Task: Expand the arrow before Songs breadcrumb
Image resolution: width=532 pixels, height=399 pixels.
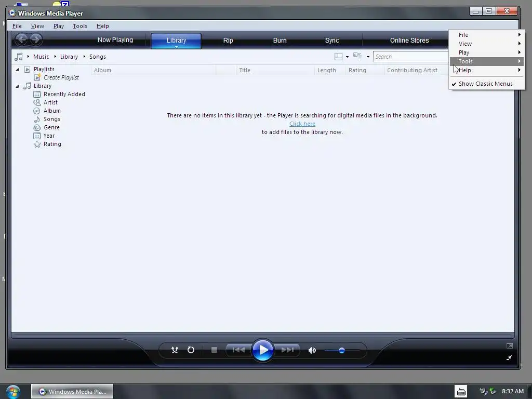Action: click(x=84, y=56)
